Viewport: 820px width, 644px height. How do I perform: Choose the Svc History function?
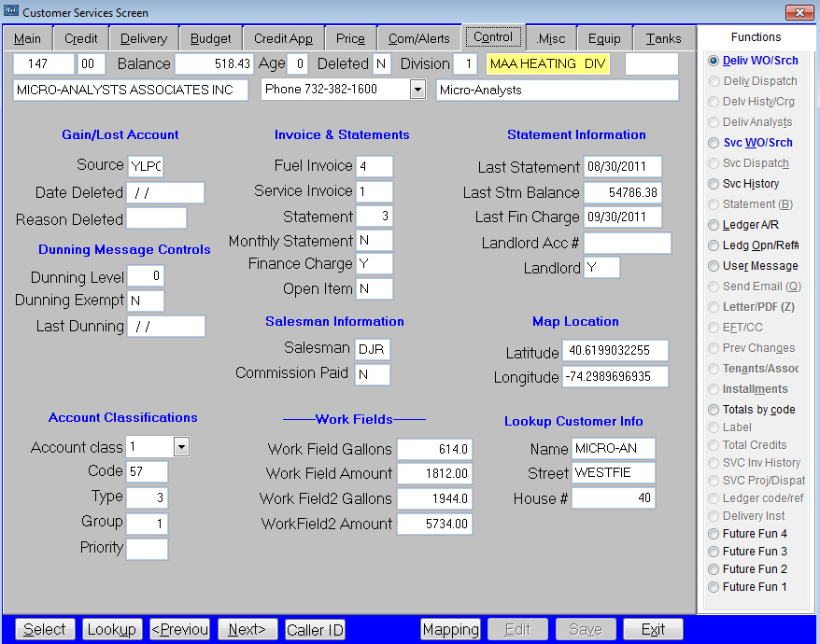(x=714, y=184)
